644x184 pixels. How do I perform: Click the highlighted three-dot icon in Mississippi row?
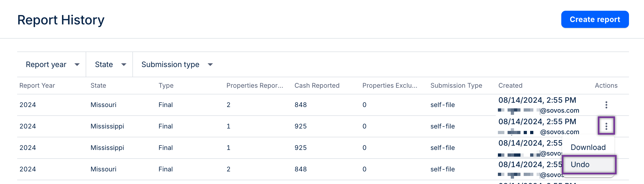(x=606, y=126)
